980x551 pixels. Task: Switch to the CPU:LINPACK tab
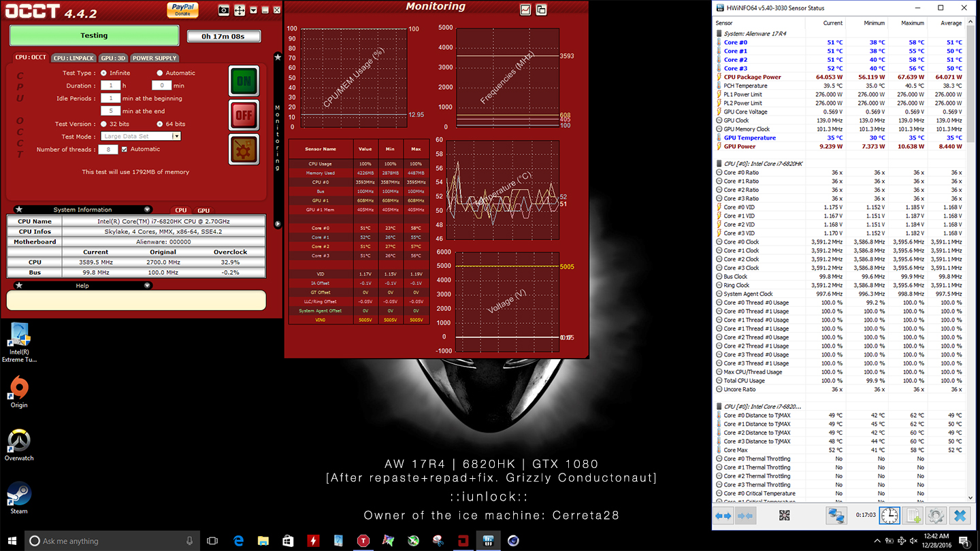coord(73,58)
